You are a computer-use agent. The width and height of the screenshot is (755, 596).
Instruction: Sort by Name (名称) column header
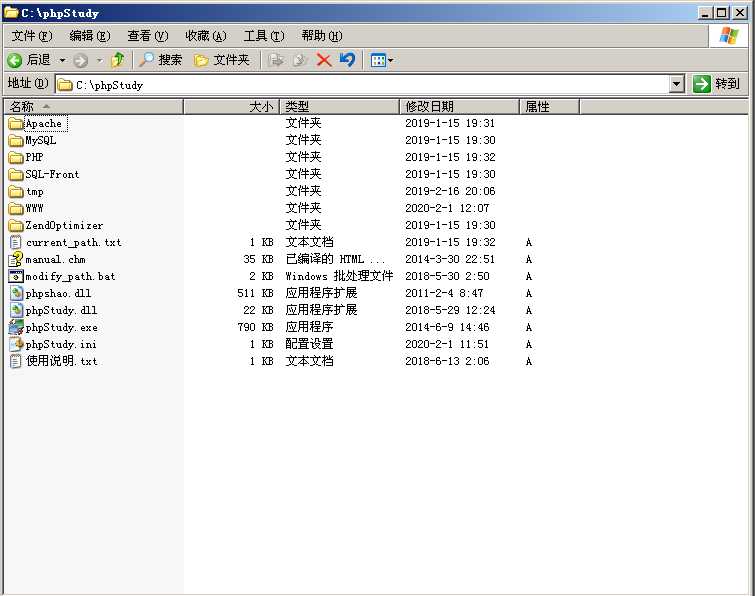(x=93, y=106)
